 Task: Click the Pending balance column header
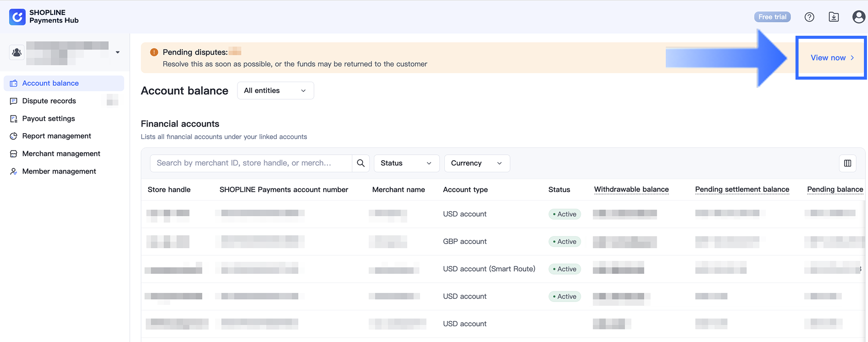pyautogui.click(x=835, y=189)
